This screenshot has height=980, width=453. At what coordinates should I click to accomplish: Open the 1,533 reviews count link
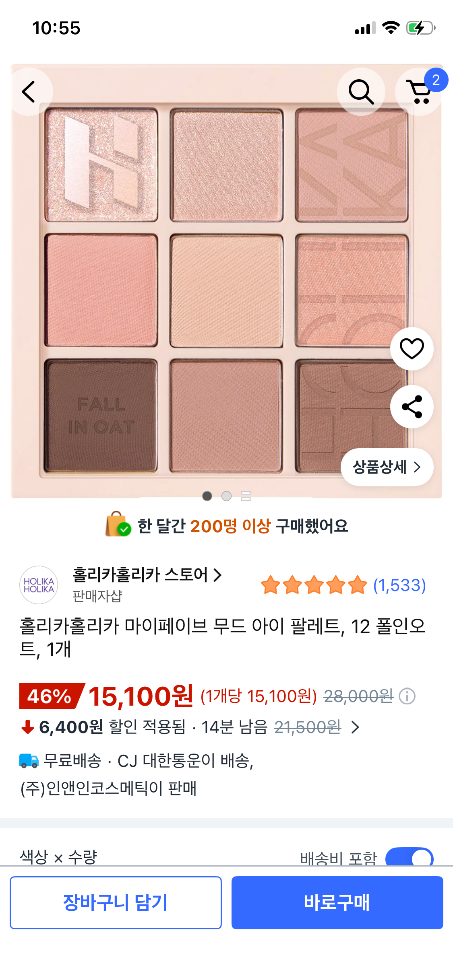(399, 585)
